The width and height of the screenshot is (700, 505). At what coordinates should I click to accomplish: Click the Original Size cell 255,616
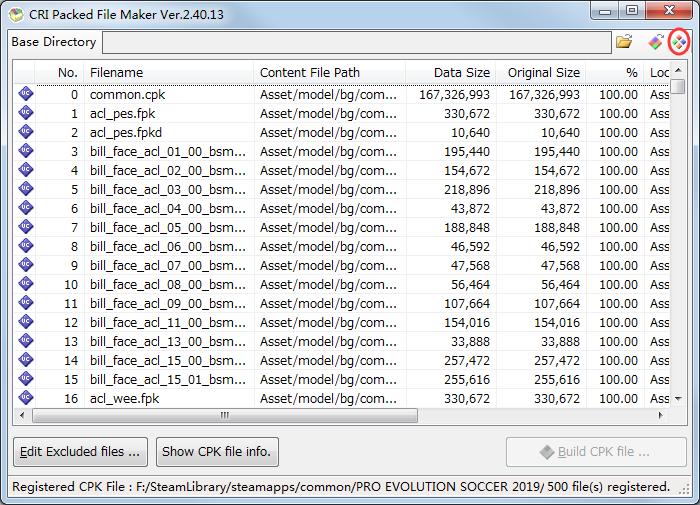coord(557,380)
